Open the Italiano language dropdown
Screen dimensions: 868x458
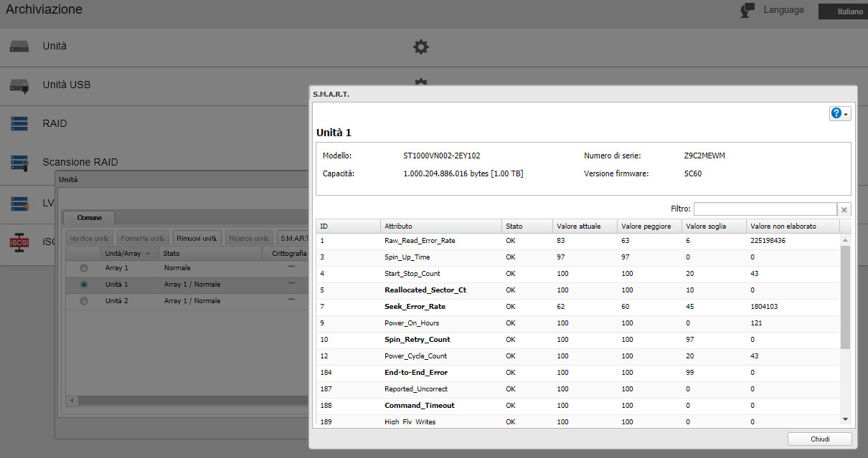tap(844, 11)
